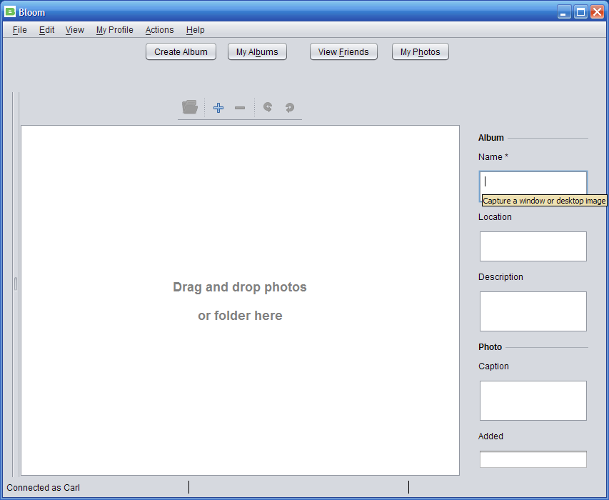Click the open folder icon in toolbar
This screenshot has height=500, width=609.
tap(190, 107)
